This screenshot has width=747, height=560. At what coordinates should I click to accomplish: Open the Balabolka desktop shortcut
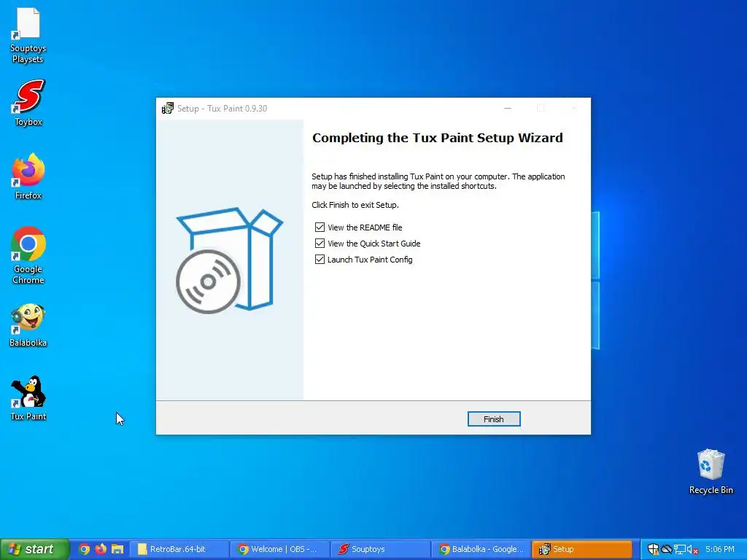28,326
